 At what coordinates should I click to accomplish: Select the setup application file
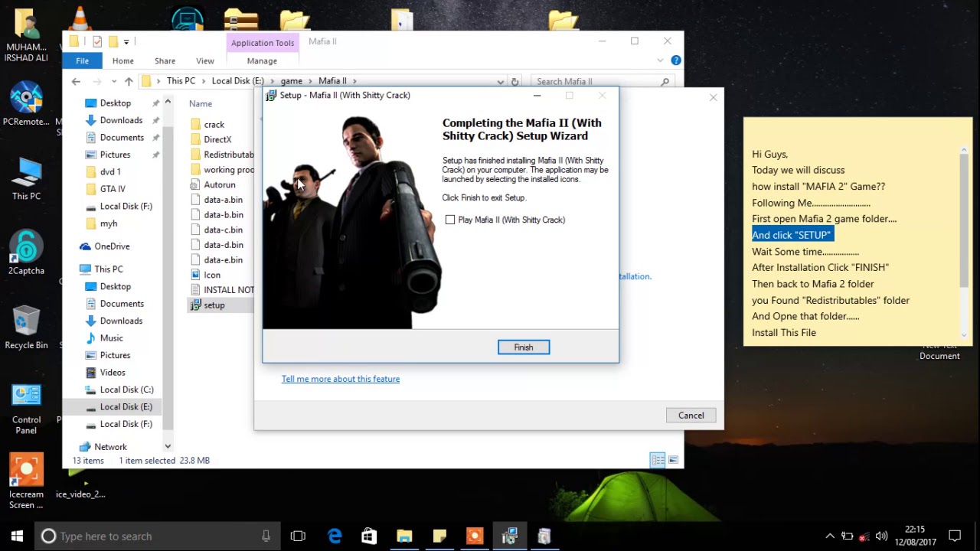(x=214, y=305)
